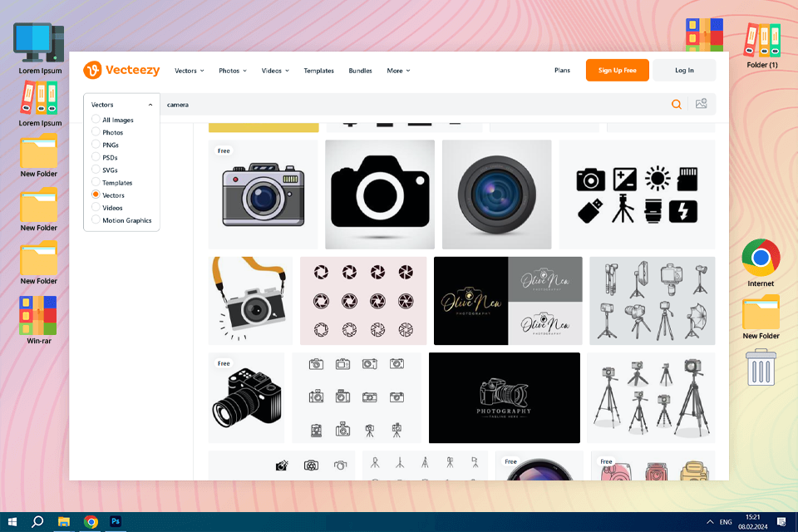798x532 pixels.
Task: Open the photography accessories icon set thumbnail
Action: click(638, 195)
